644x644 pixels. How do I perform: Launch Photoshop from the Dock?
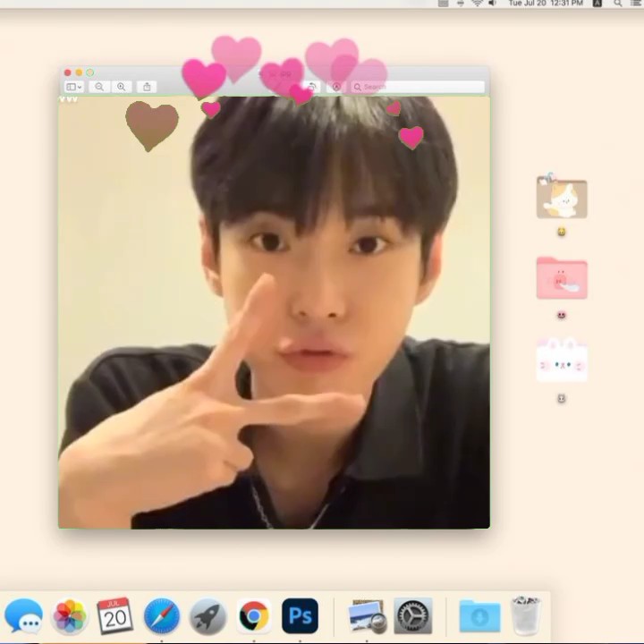point(300,615)
